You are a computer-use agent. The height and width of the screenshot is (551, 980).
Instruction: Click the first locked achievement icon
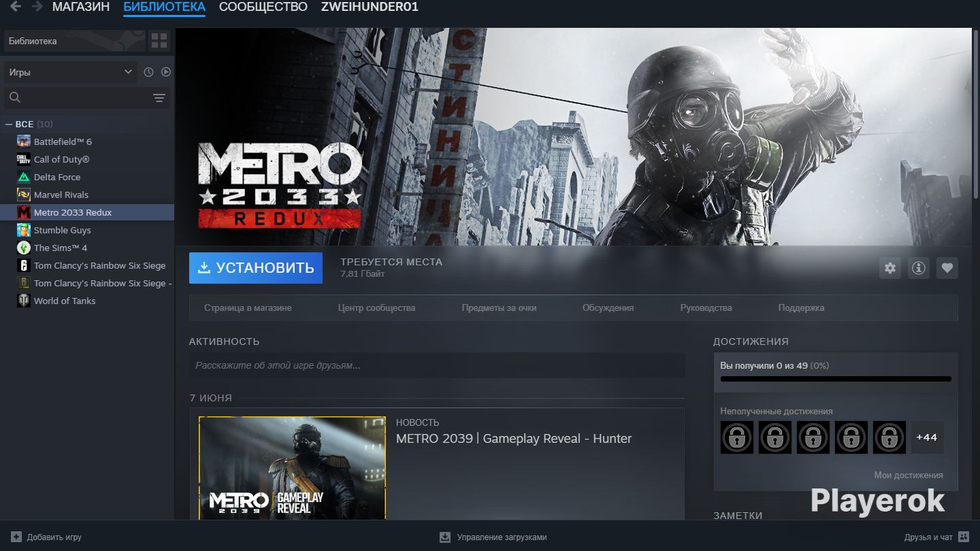click(x=737, y=437)
